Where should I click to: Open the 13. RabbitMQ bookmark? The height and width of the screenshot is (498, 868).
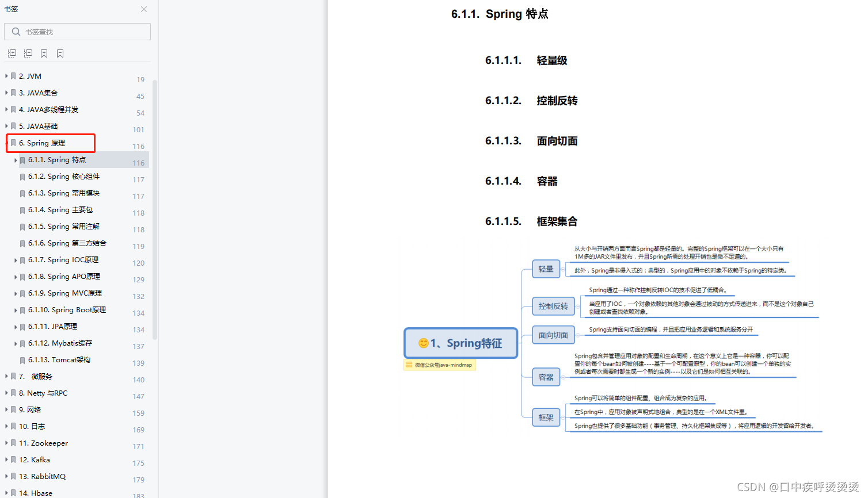(x=42, y=477)
